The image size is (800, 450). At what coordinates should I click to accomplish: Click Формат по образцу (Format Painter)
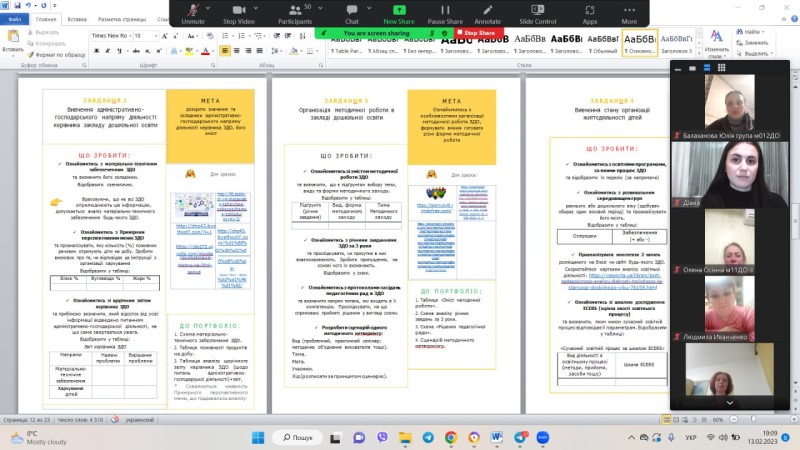(x=57, y=55)
